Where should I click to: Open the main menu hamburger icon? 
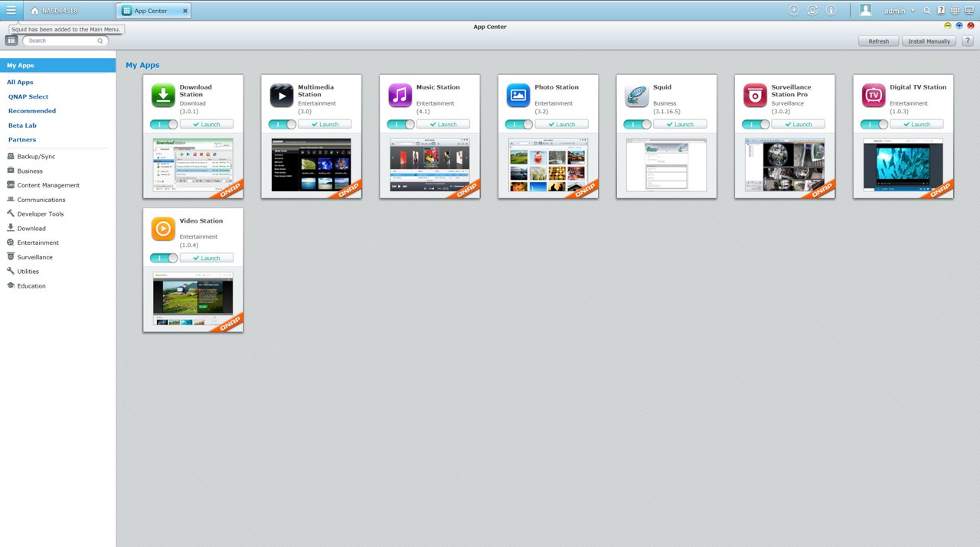click(x=11, y=10)
